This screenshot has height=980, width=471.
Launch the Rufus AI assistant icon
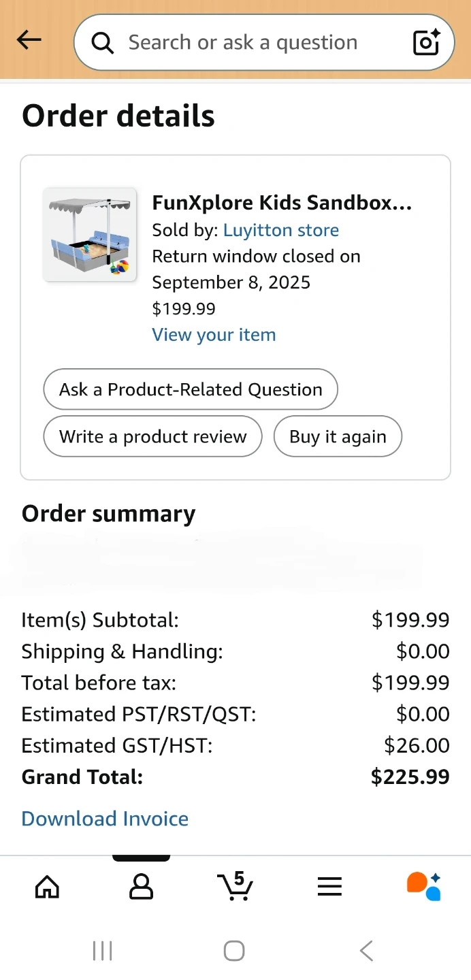tap(423, 886)
